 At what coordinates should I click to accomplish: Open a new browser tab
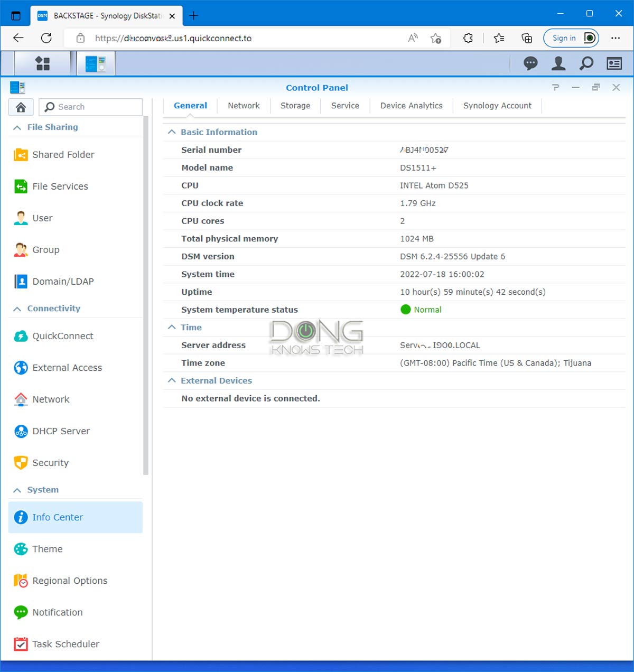pyautogui.click(x=194, y=16)
